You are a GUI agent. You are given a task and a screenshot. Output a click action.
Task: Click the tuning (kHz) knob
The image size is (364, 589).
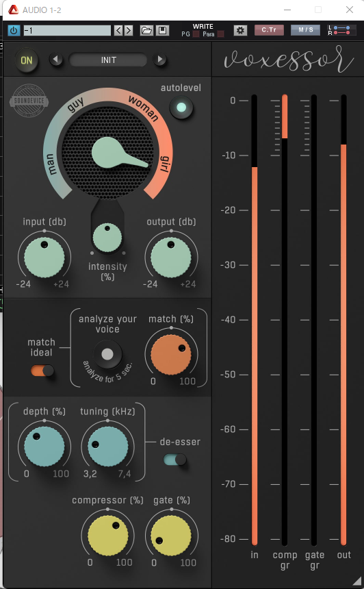click(x=107, y=447)
